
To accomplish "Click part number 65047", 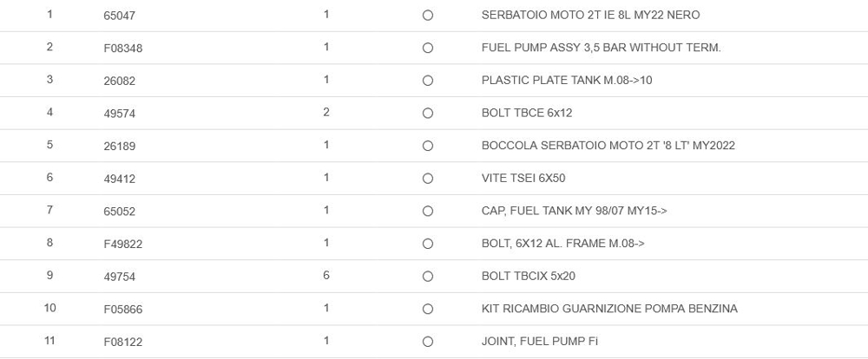I will [119, 16].
